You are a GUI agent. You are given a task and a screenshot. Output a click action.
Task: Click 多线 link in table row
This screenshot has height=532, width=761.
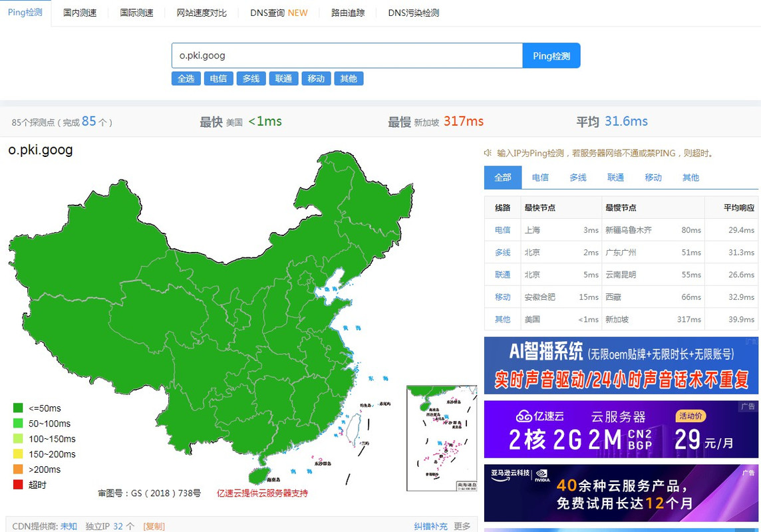tap(502, 252)
